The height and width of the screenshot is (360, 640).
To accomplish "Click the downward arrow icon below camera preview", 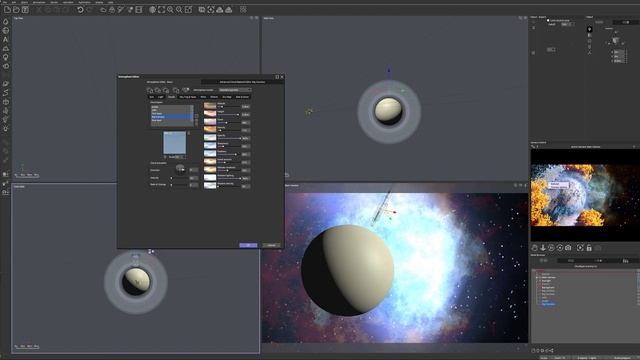I will coord(543,248).
